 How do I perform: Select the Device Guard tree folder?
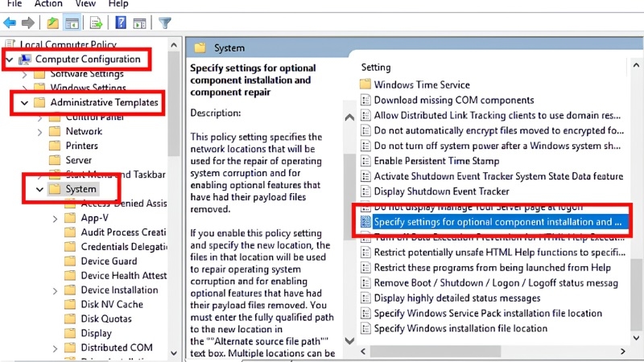click(109, 261)
